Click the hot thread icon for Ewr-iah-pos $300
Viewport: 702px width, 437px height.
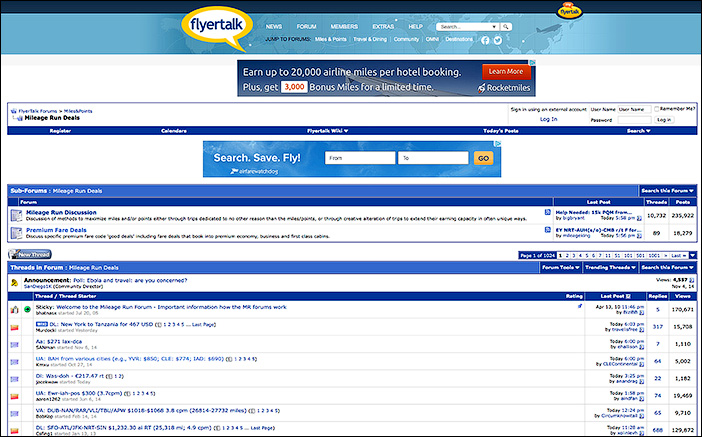pyautogui.click(x=14, y=397)
